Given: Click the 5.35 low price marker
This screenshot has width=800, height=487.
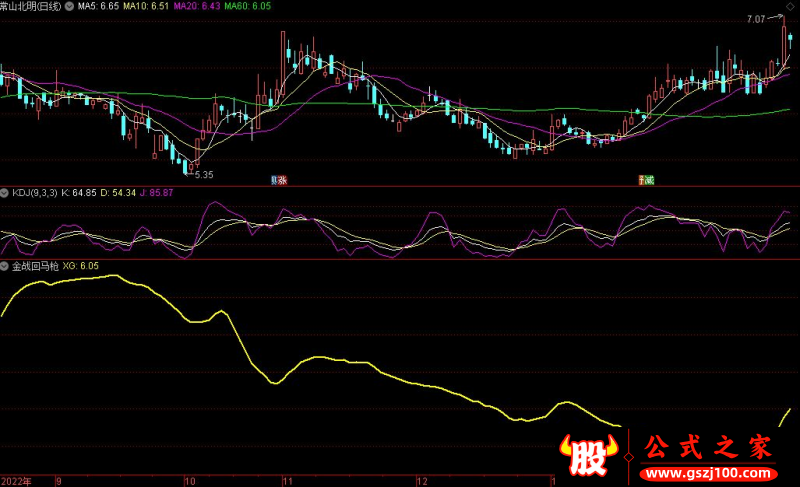Looking at the screenshot, I should tap(204, 174).
